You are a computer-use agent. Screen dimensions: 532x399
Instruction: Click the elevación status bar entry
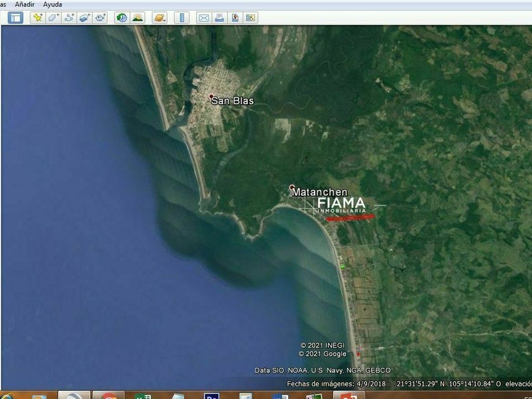(519, 384)
